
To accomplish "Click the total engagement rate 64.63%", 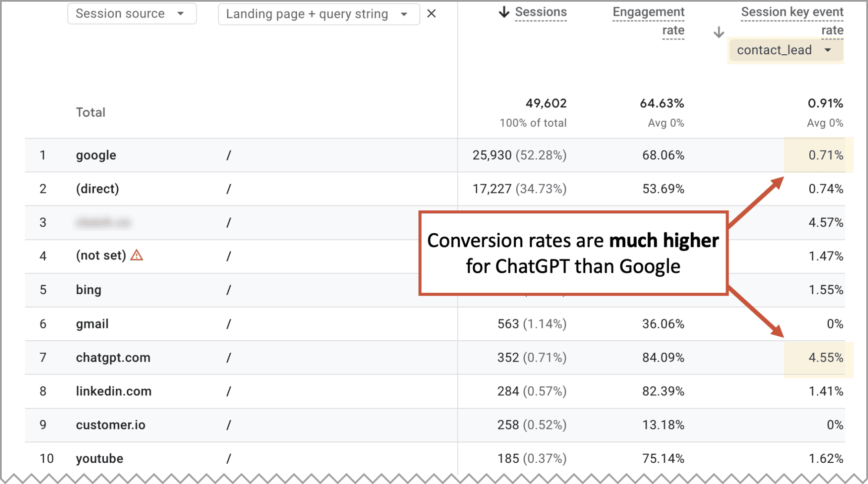I will click(662, 103).
